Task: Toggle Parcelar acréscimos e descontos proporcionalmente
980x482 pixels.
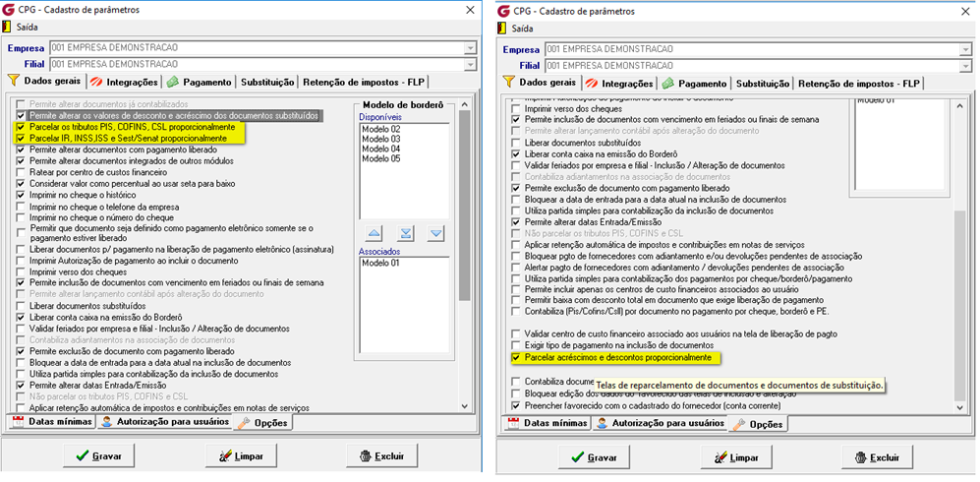Action: (516, 358)
